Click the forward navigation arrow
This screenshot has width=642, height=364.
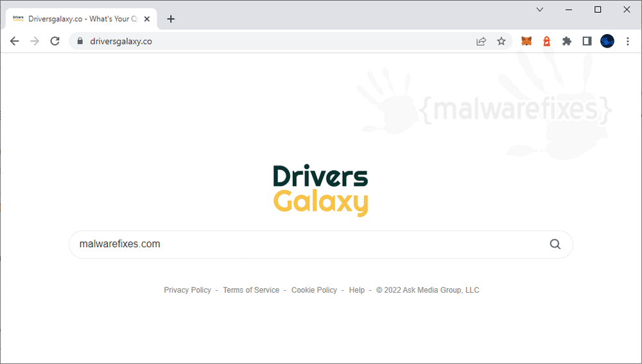pos(35,41)
